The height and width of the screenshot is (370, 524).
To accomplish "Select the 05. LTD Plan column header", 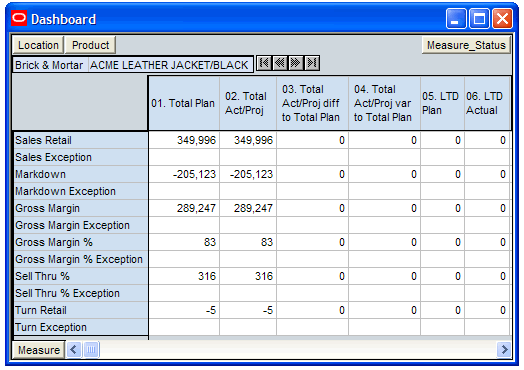I will tap(442, 103).
